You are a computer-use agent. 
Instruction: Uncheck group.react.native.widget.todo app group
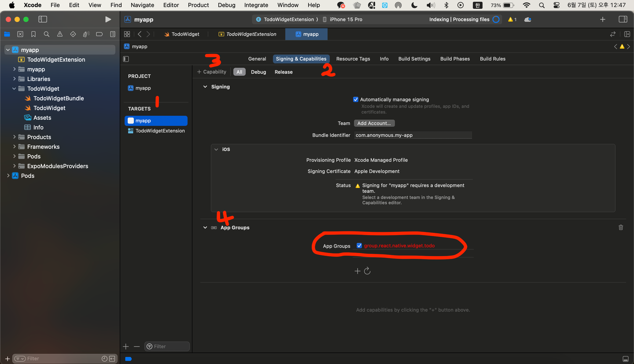359,246
